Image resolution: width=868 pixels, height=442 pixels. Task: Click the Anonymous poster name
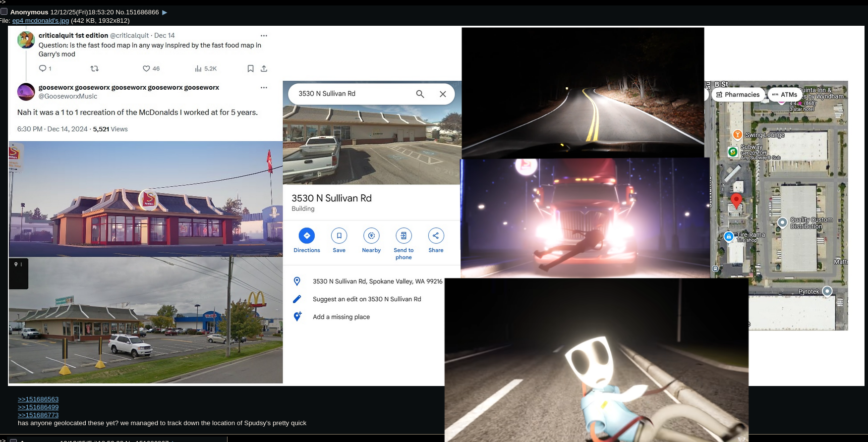point(29,12)
